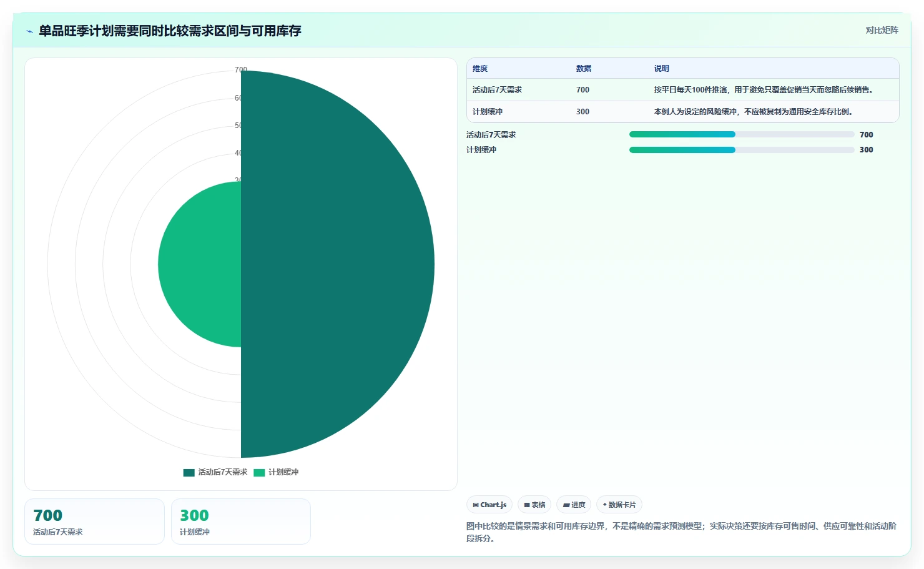
Task: Click the 700 cell in the table
Action: pyautogui.click(x=582, y=90)
